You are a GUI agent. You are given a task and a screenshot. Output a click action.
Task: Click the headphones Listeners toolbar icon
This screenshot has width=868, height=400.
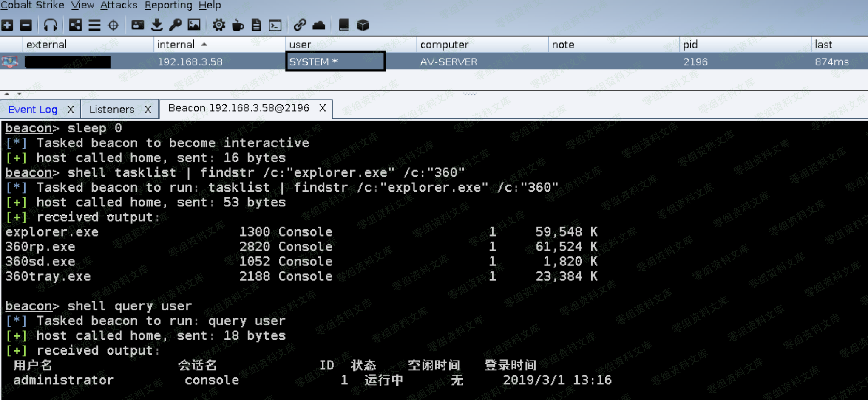[x=50, y=25]
